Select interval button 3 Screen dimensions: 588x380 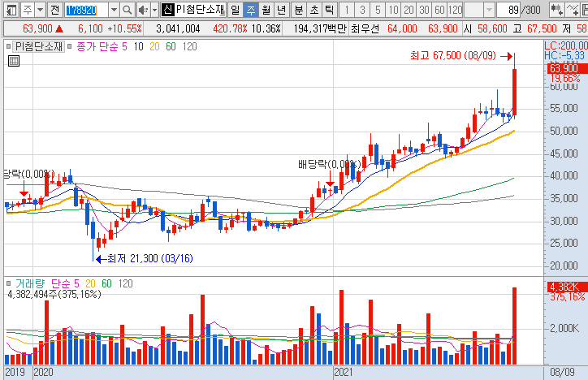point(362,10)
